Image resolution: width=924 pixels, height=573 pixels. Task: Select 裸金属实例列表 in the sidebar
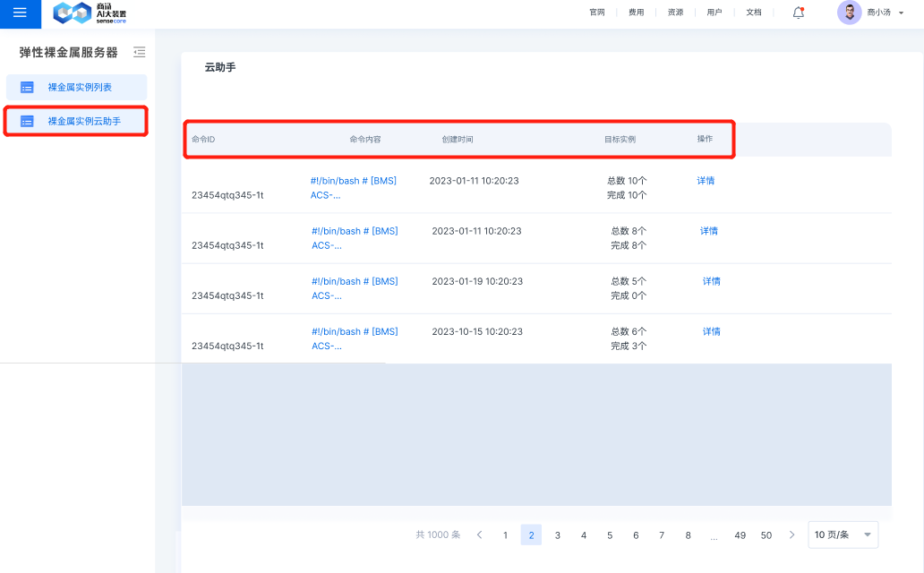[79, 88]
